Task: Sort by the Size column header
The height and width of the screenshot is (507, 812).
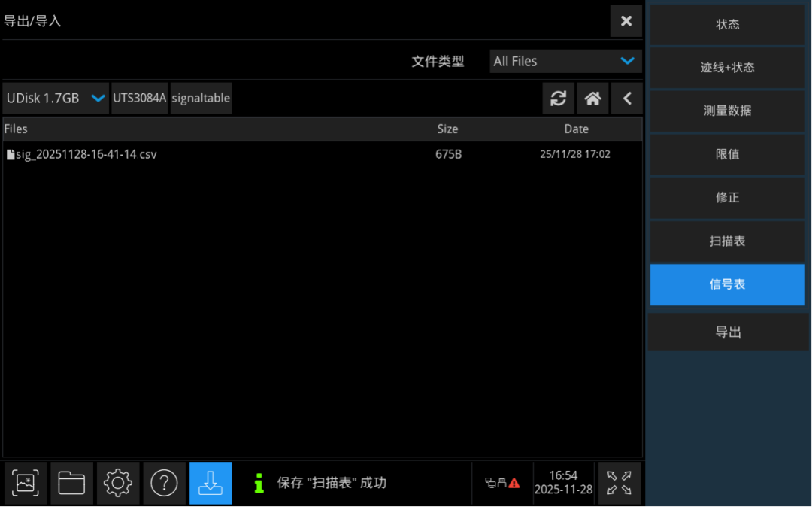Action: pyautogui.click(x=447, y=129)
